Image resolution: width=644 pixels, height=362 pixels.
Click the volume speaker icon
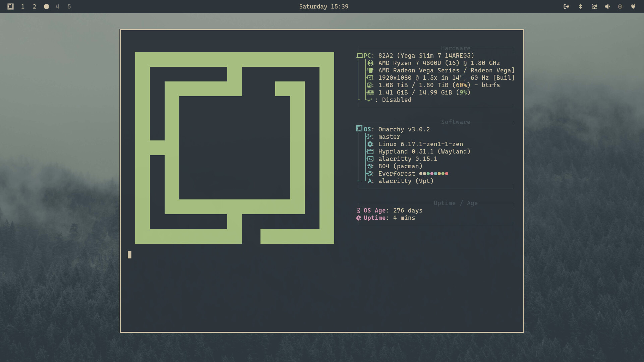607,6
